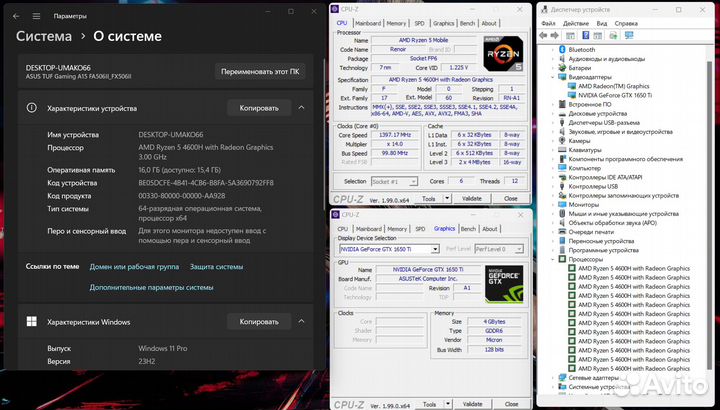This screenshot has height=410, width=720.
Task: Click the battery icon next to Батареи
Action: (562, 68)
